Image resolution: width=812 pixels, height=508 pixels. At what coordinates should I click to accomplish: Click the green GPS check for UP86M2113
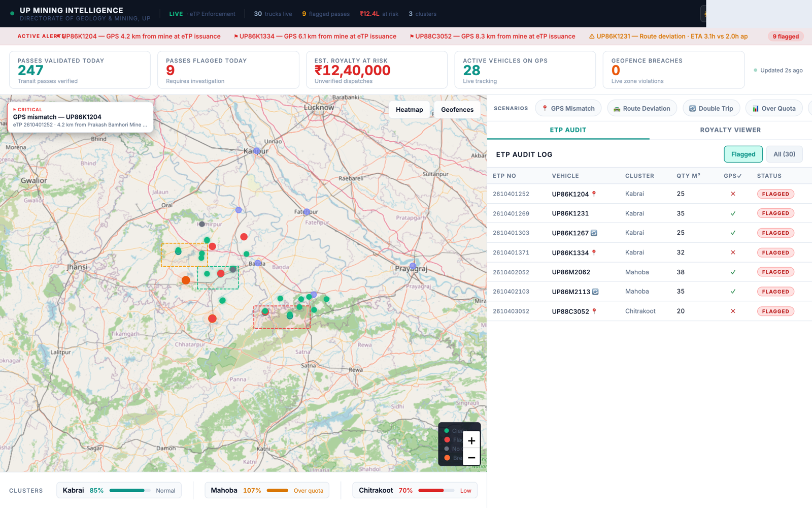tap(733, 292)
